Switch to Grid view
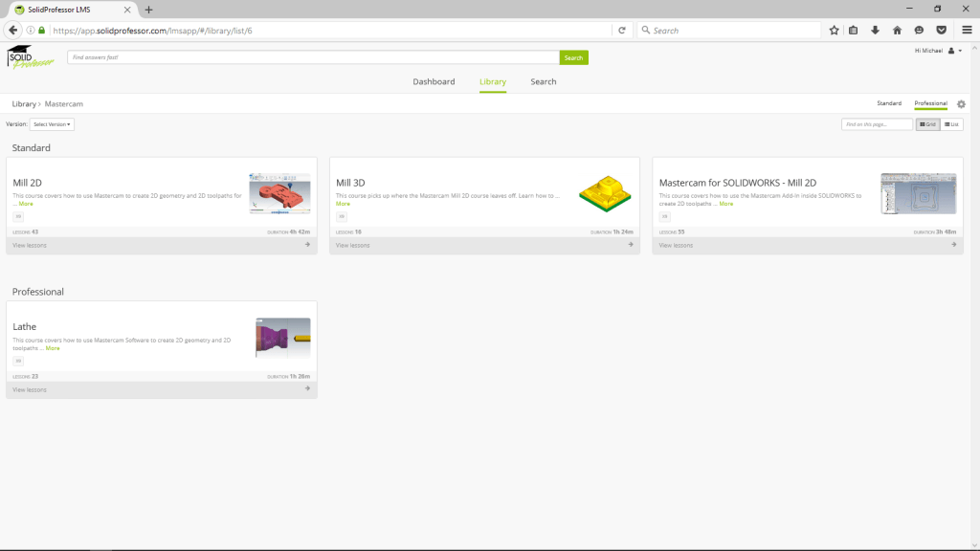This screenshot has width=980, height=551. click(927, 124)
